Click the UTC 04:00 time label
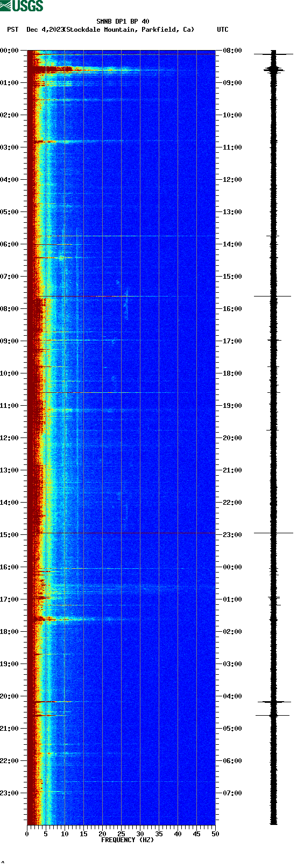This screenshot has width=297, height=868. [232, 696]
